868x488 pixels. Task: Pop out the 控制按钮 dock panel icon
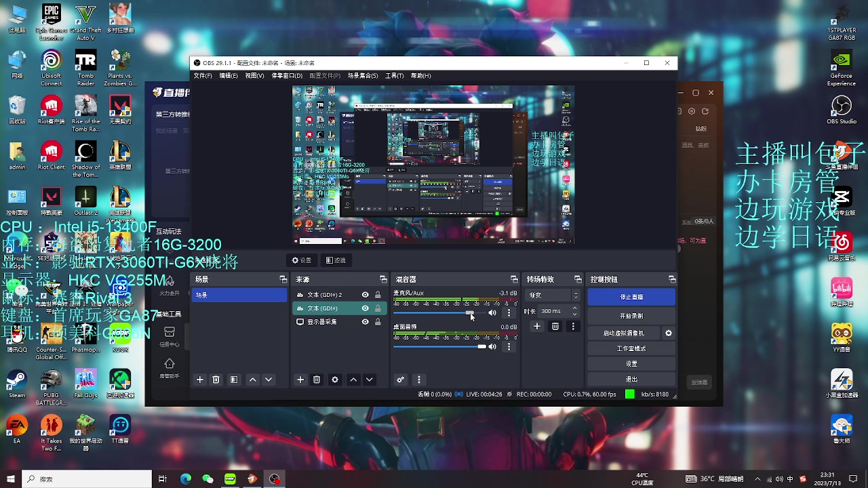coord(672,279)
